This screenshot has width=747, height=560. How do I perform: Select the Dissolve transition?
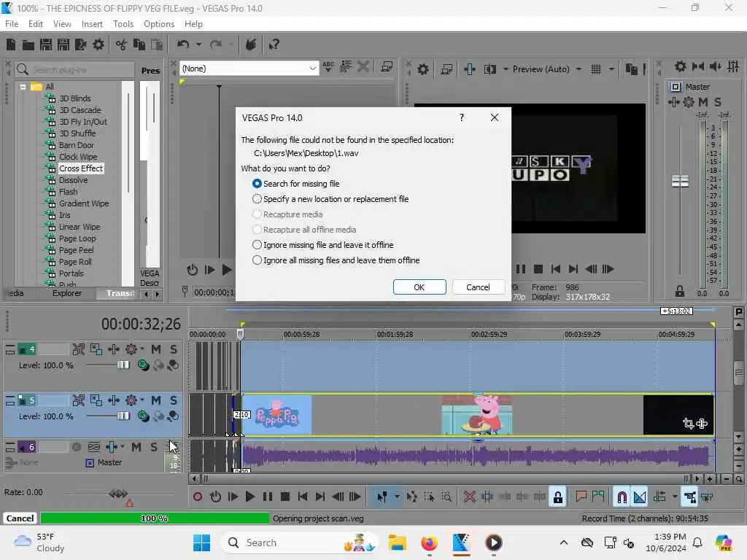73,180
